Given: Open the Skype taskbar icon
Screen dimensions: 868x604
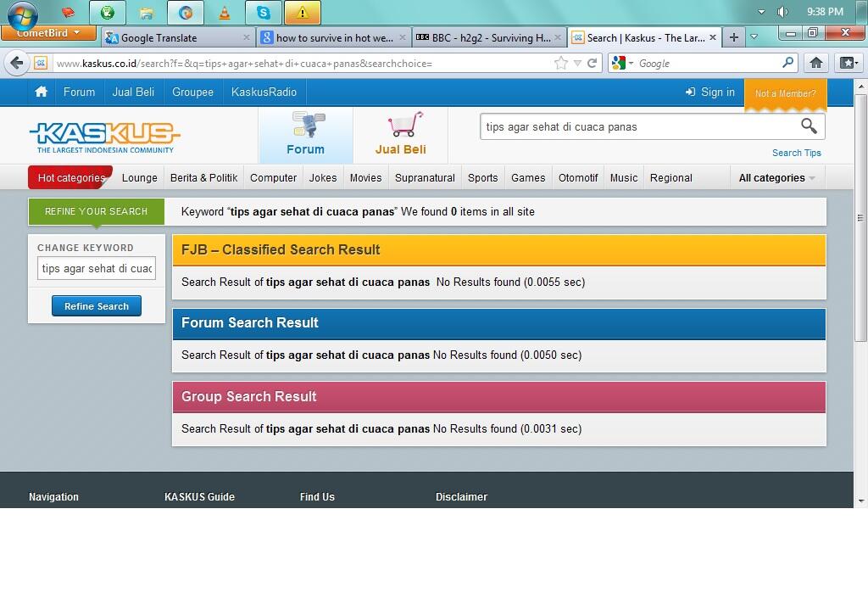Looking at the screenshot, I should tap(264, 12).
